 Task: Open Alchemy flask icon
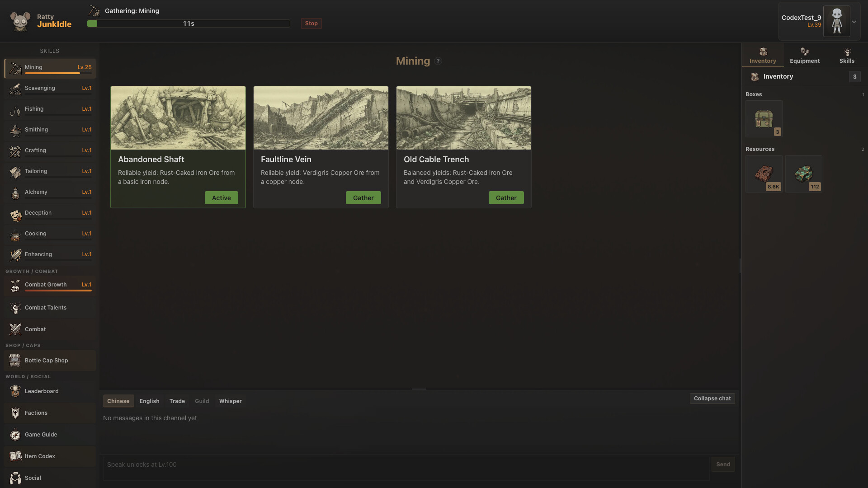[x=15, y=193]
